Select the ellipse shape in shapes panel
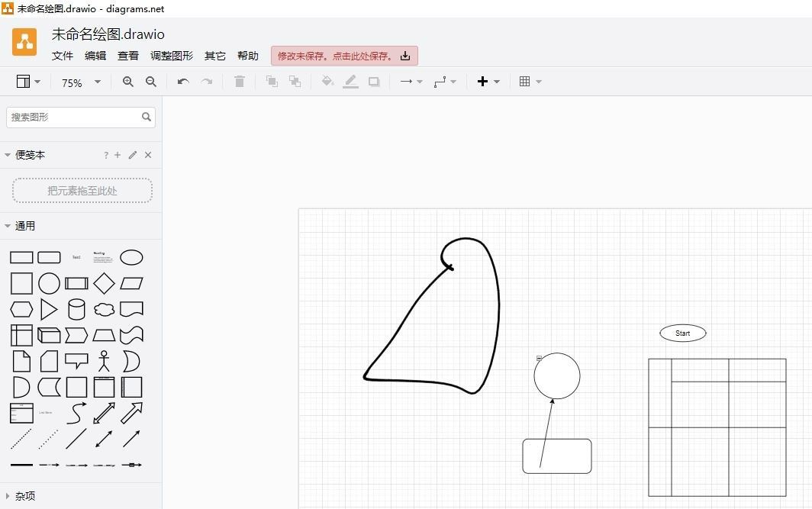The height and width of the screenshot is (509, 812). point(131,257)
